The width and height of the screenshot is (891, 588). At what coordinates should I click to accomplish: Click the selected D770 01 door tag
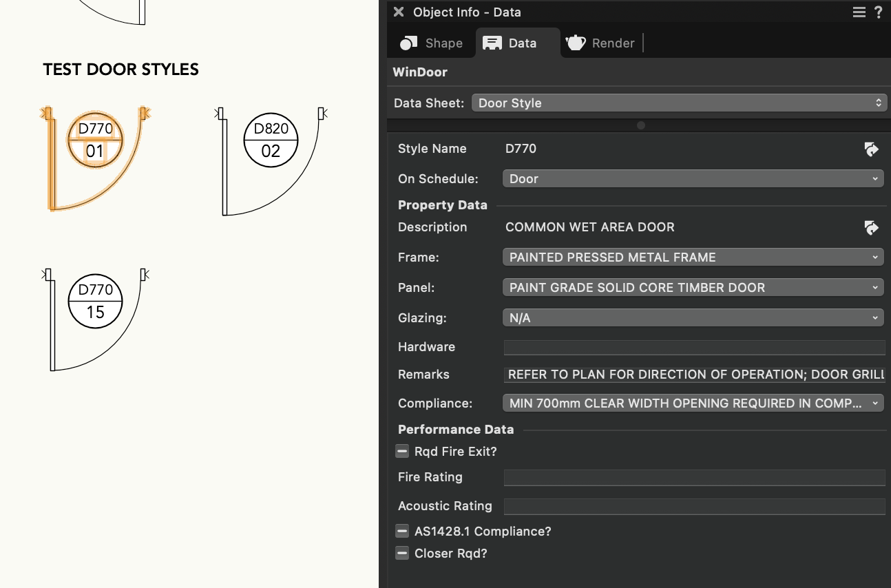pos(95,140)
